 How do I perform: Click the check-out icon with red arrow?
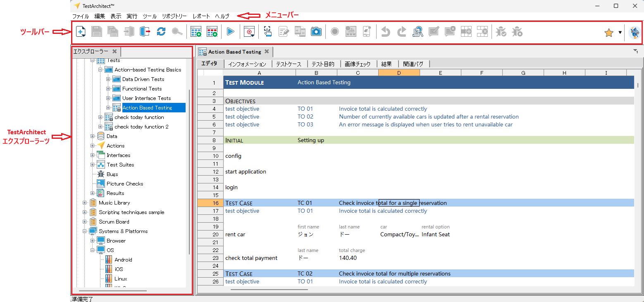(145, 32)
